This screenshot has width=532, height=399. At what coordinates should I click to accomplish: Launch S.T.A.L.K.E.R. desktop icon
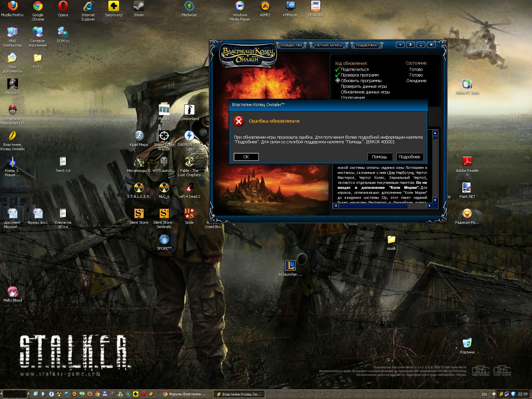(139, 190)
